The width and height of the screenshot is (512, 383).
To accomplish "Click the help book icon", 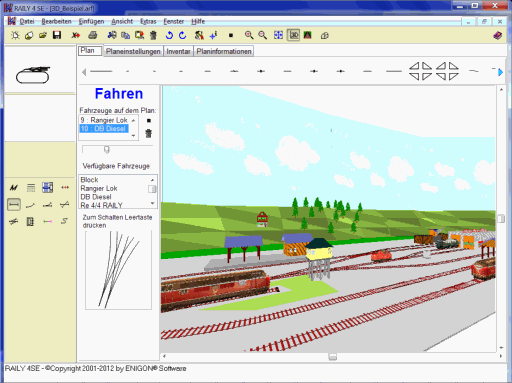I will (498, 35).
